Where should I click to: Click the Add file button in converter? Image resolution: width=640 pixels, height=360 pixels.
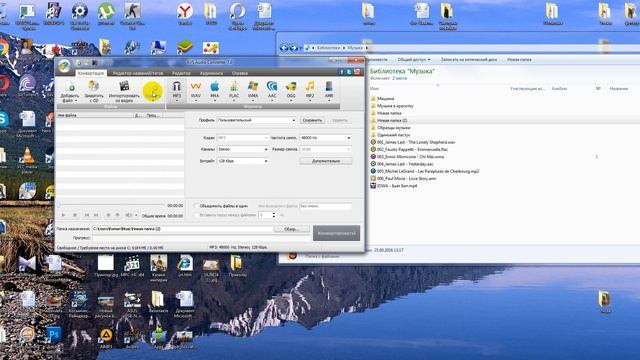click(70, 91)
